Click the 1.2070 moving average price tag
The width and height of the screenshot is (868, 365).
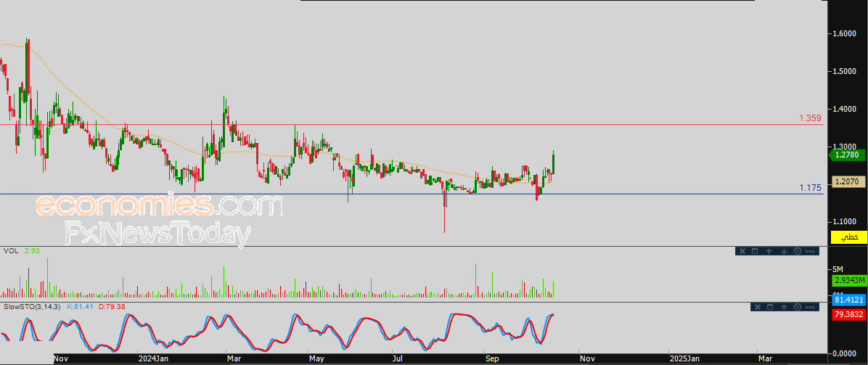tap(848, 181)
